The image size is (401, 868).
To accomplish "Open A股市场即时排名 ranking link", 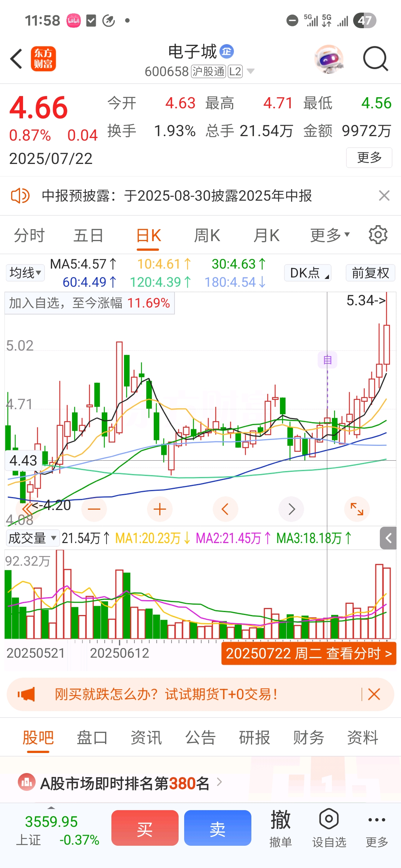I will point(131,783).
